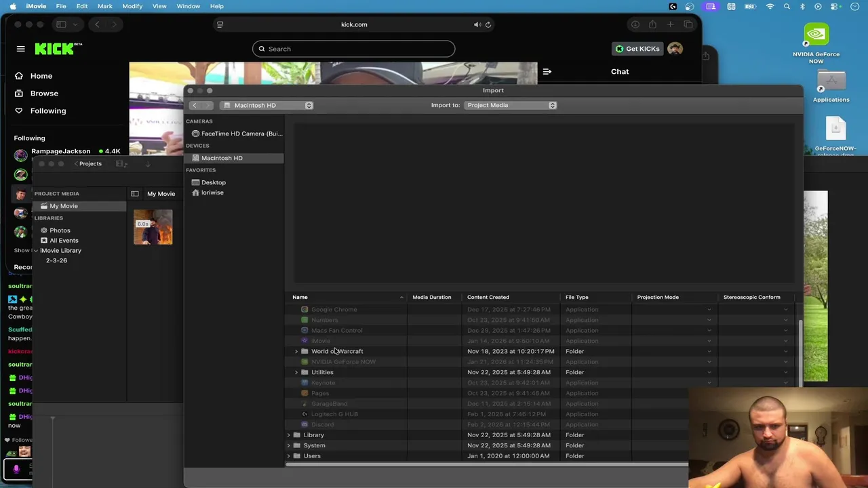Click the Get KICKs button
868x488 pixels.
(637, 49)
